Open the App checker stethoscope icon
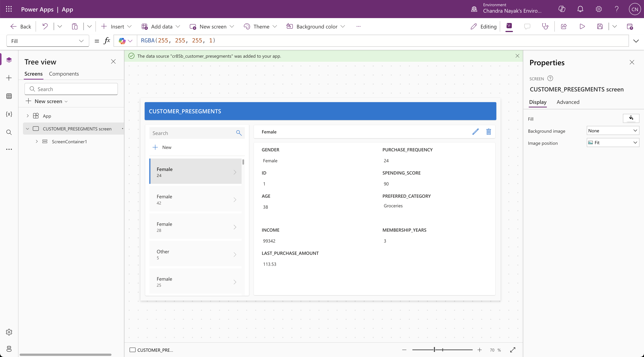This screenshot has height=357, width=644. [545, 26]
